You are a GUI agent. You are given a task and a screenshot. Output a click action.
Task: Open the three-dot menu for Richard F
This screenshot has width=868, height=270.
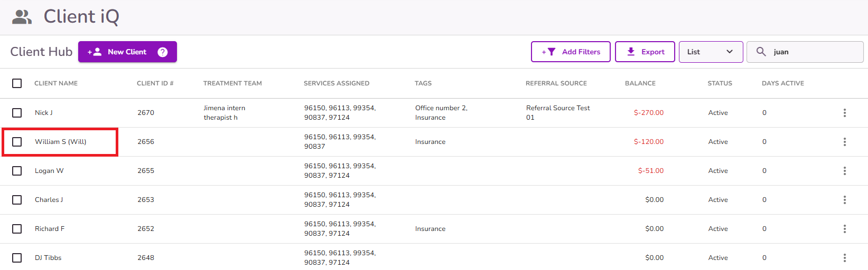pos(845,229)
